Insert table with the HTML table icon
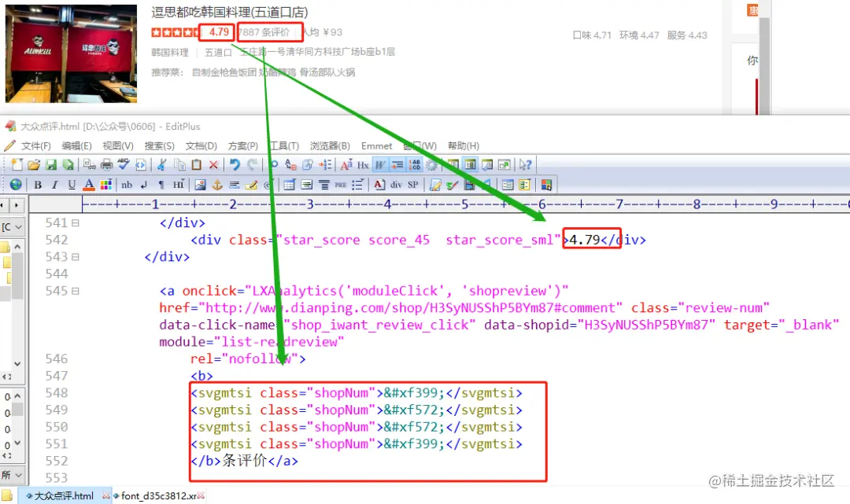The height and width of the screenshot is (504, 850). [x=290, y=185]
